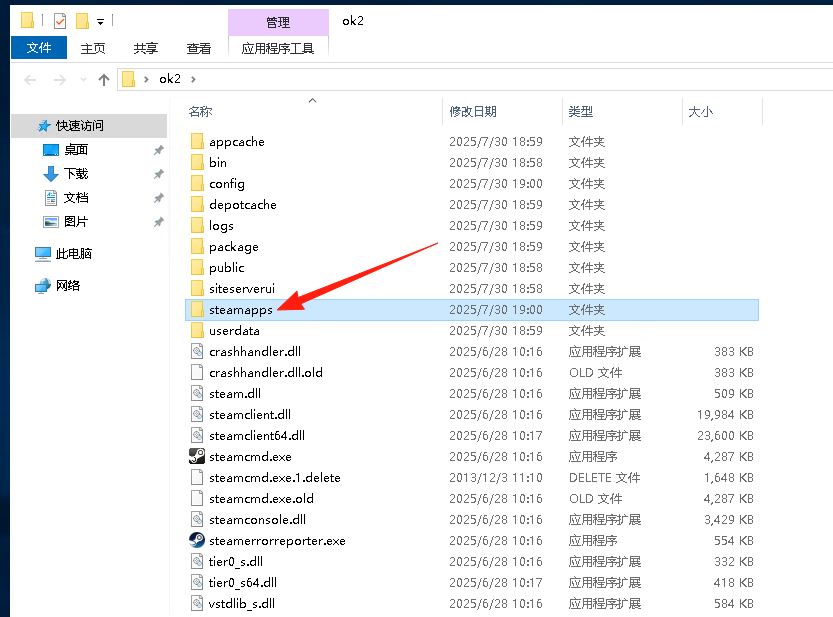
Task: Select 快速访问 in the navigation pane
Action: (x=89, y=125)
